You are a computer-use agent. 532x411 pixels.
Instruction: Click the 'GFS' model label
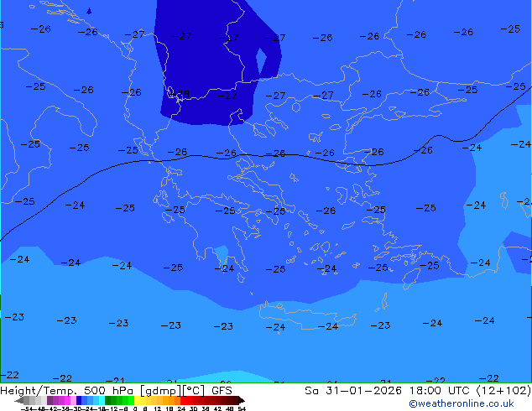coord(222,390)
